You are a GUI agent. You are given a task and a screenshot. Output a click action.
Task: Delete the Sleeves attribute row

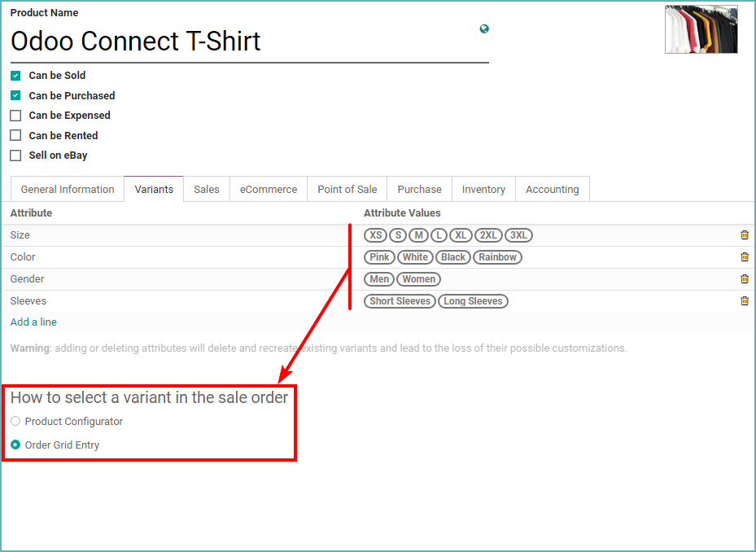(744, 300)
